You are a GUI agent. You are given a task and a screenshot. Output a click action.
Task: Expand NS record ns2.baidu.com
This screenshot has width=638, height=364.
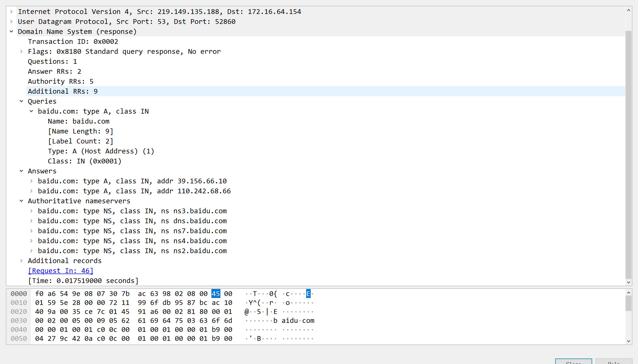click(x=31, y=251)
